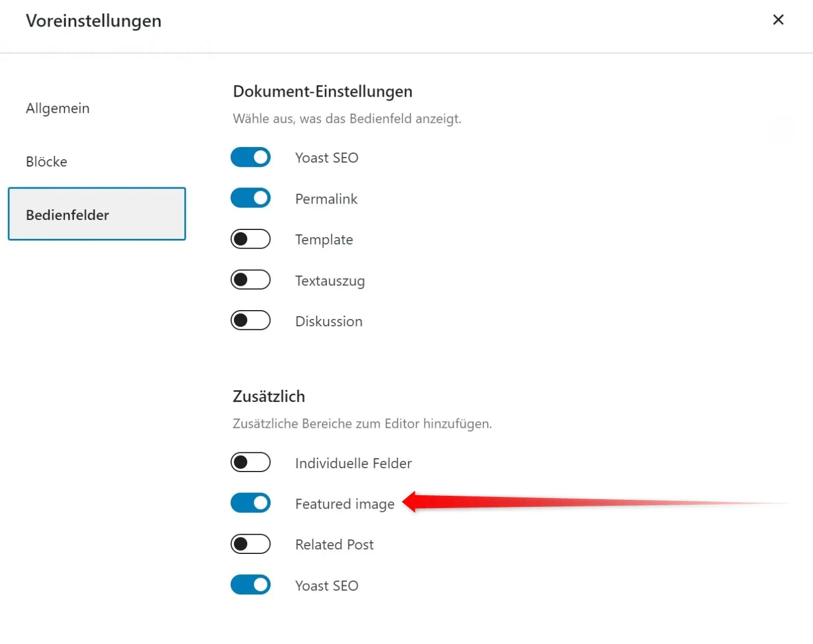This screenshot has height=644, width=813.
Task: Click the Textauszug label text
Action: coord(330,281)
